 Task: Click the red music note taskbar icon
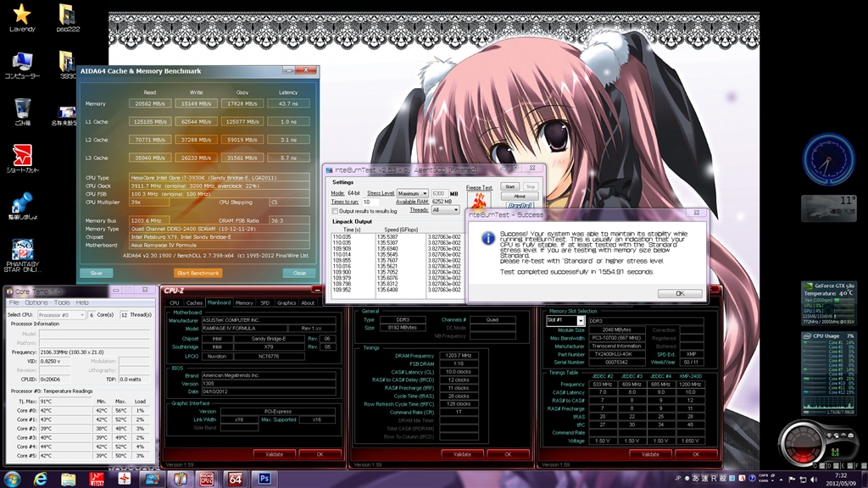(x=97, y=479)
